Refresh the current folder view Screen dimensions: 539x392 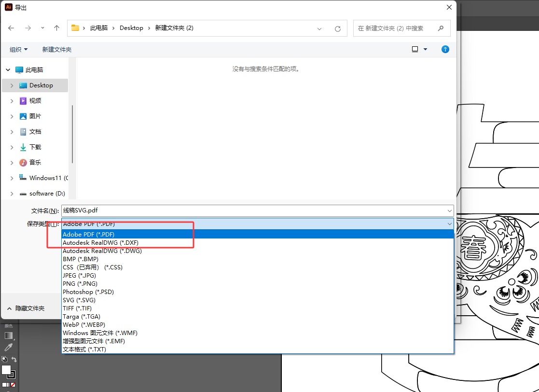tap(337, 28)
